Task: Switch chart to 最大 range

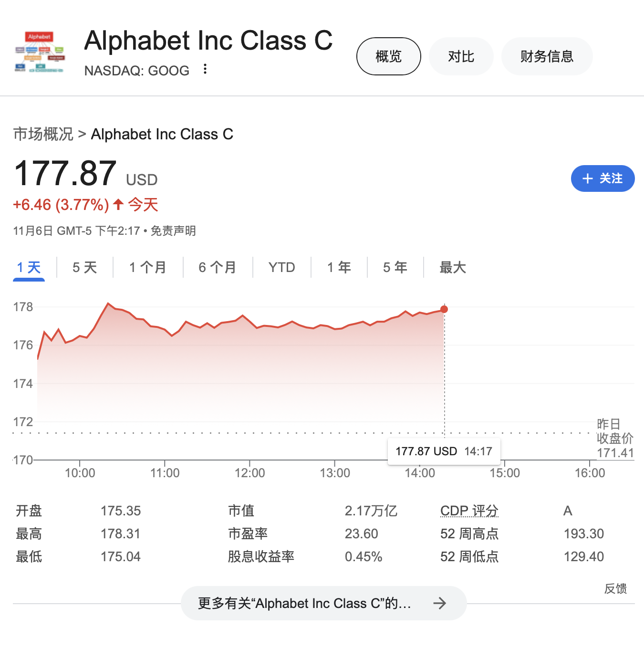Action: click(x=452, y=267)
